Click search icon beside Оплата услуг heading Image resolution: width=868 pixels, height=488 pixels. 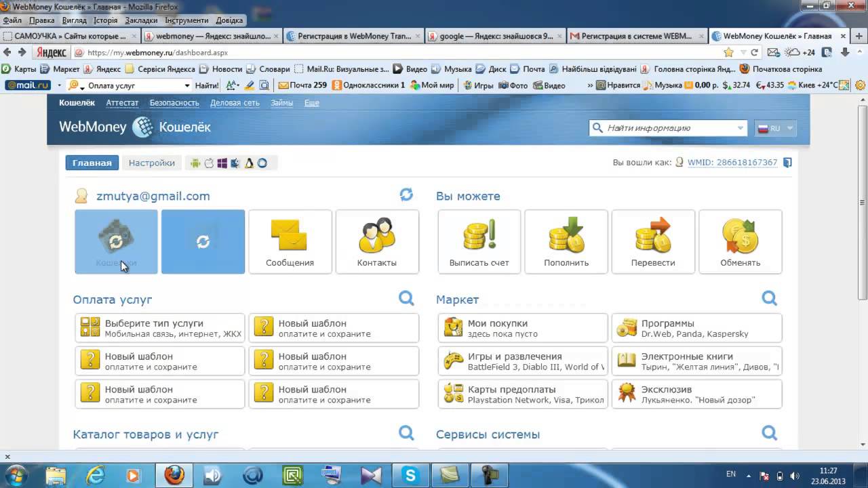coord(406,298)
